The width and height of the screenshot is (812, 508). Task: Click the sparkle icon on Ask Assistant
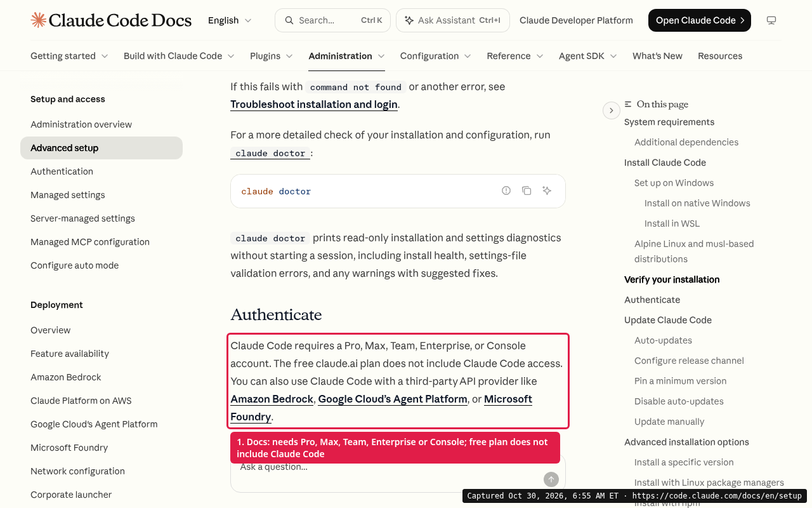point(409,20)
